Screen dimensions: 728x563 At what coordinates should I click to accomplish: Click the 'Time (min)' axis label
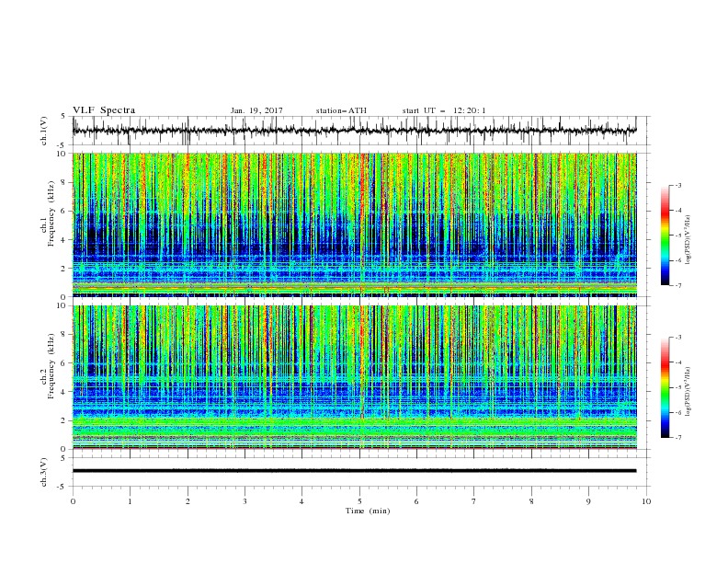368,511
